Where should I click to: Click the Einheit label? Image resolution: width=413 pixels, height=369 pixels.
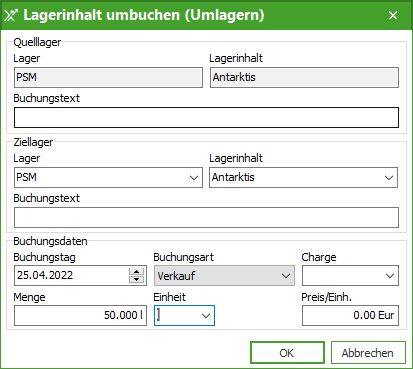click(x=169, y=297)
